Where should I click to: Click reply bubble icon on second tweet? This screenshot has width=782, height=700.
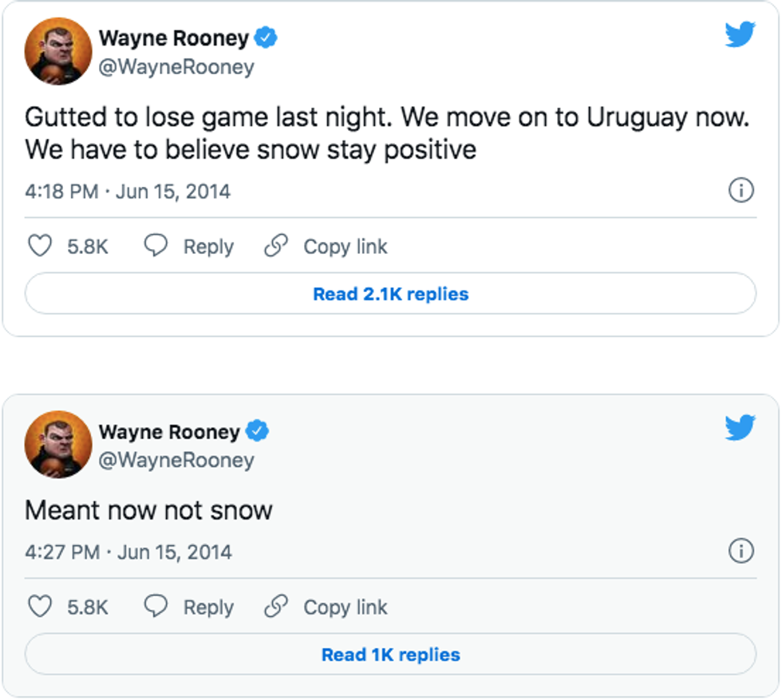156,607
